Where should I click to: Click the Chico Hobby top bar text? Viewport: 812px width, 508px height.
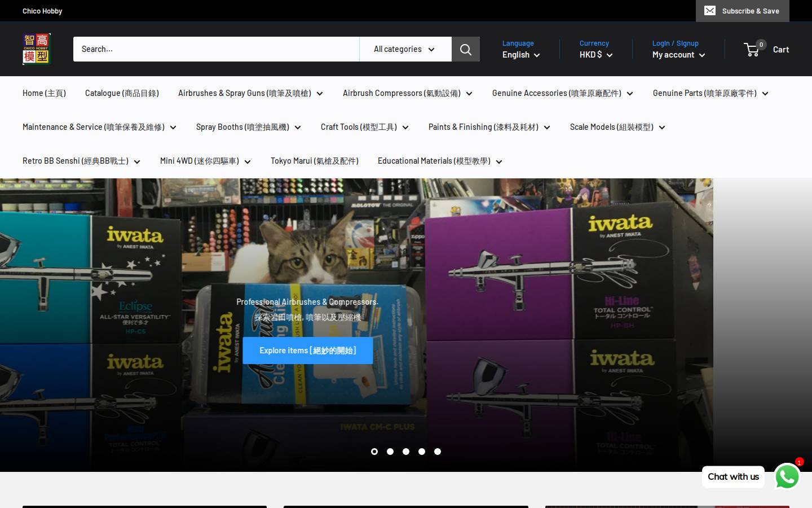coord(42,11)
